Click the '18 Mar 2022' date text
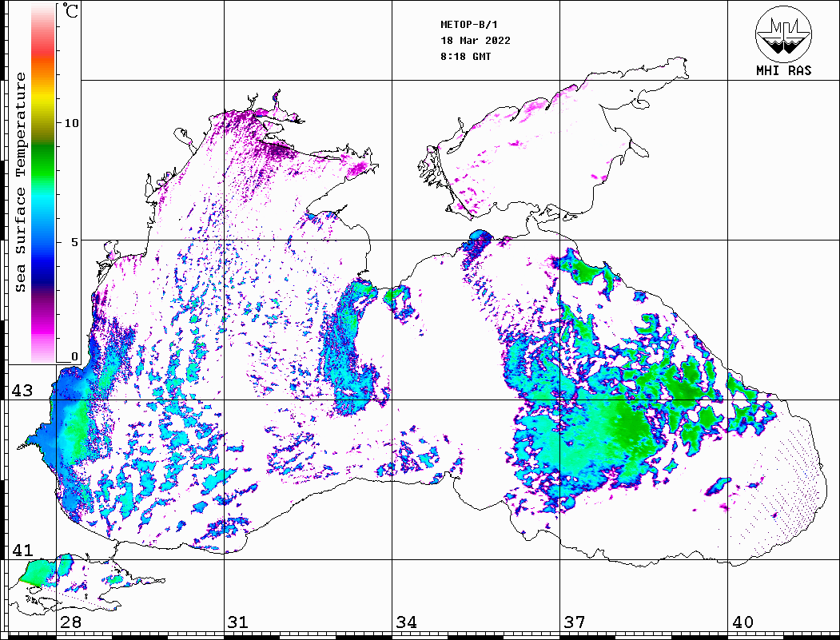 476,41
